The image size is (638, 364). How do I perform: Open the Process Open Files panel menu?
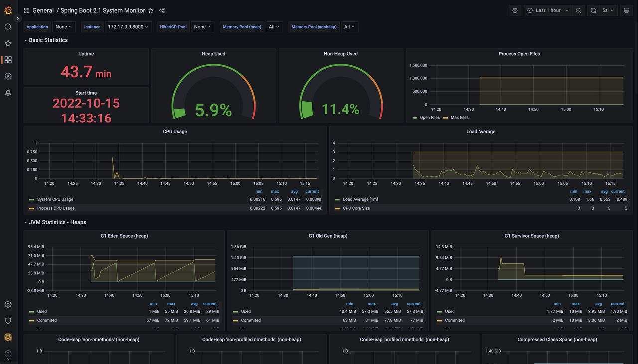tap(519, 54)
